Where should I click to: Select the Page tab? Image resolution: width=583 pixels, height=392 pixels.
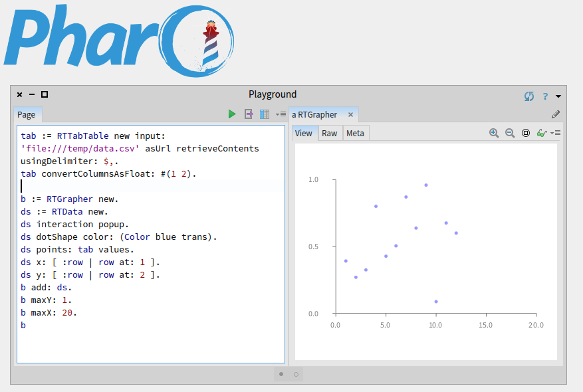[27, 114]
